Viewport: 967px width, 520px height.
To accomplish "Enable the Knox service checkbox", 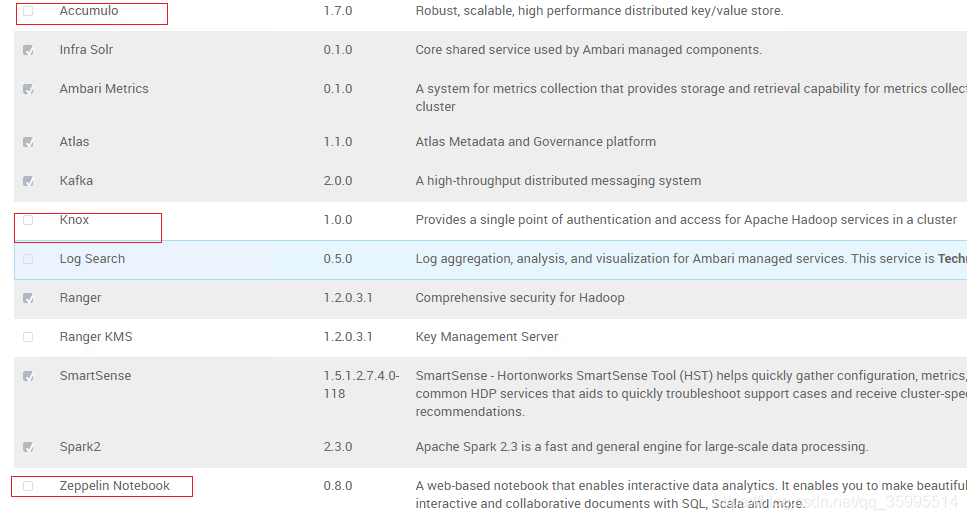I will [28, 220].
